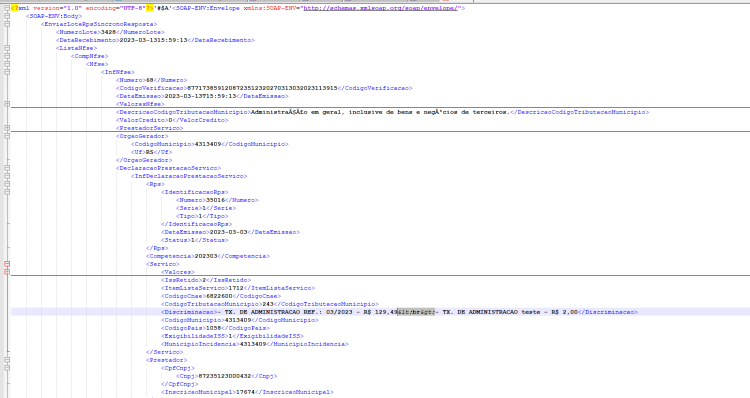Expand the folded Valores node
The image size is (750, 398).
pyautogui.click(x=7, y=272)
